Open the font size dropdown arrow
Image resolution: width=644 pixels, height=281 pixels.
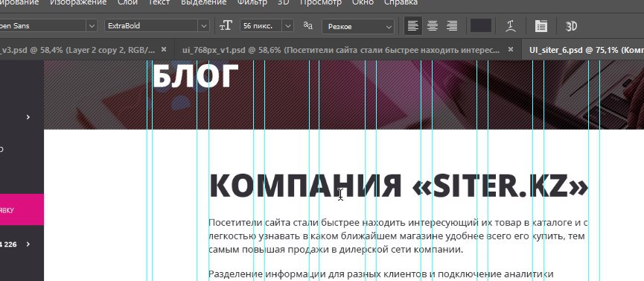pos(288,25)
